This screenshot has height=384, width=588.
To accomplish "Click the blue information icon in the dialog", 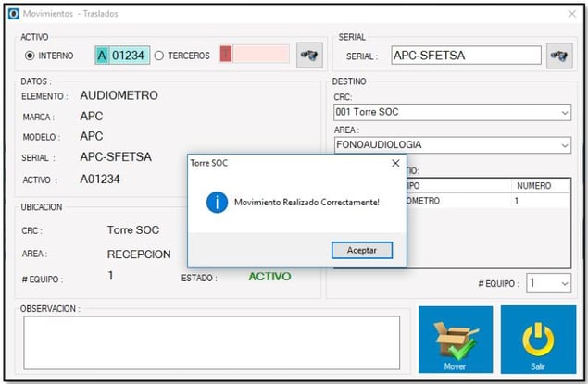I will pyautogui.click(x=217, y=202).
